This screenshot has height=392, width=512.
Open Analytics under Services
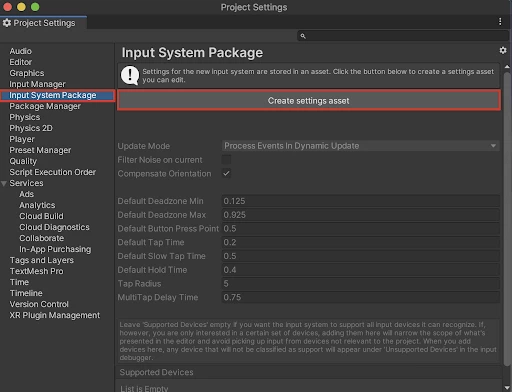[x=37, y=205]
